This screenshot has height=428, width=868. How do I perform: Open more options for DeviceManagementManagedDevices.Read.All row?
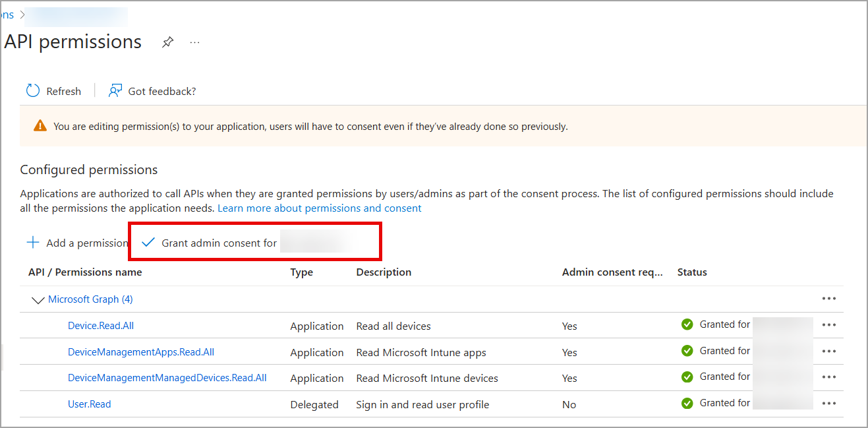point(828,377)
